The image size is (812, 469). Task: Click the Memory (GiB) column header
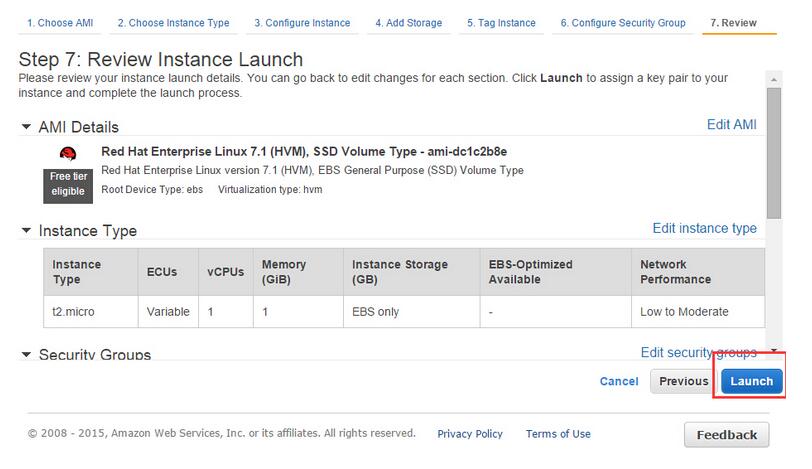click(298, 272)
